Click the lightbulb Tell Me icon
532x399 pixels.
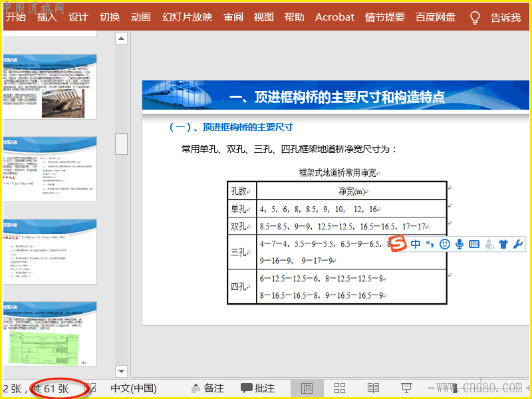[x=475, y=17]
